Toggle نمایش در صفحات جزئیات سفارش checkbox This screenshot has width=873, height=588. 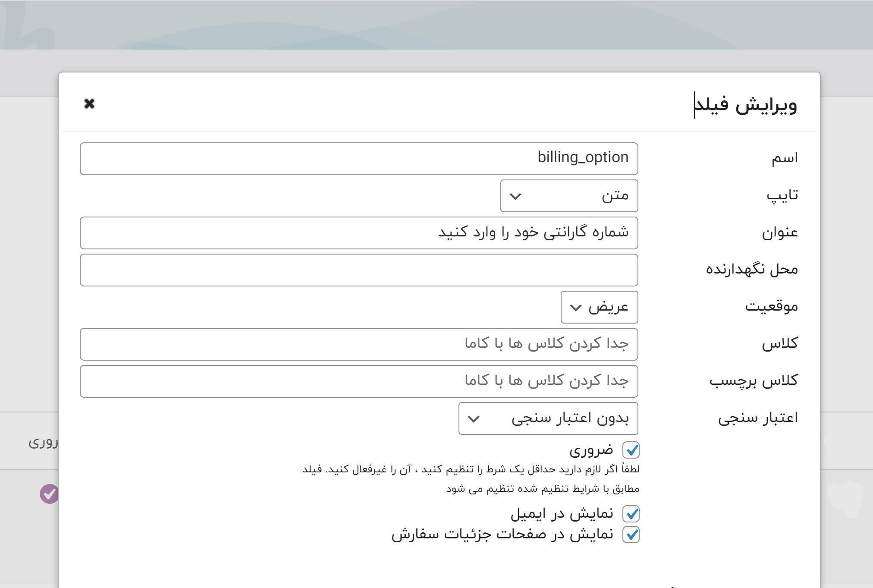click(x=631, y=535)
